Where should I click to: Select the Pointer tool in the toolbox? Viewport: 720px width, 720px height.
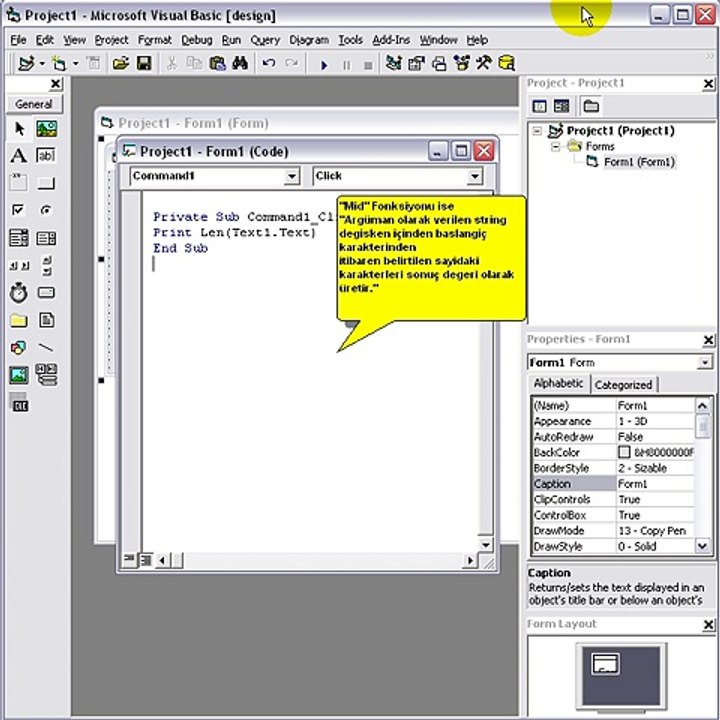click(x=19, y=129)
